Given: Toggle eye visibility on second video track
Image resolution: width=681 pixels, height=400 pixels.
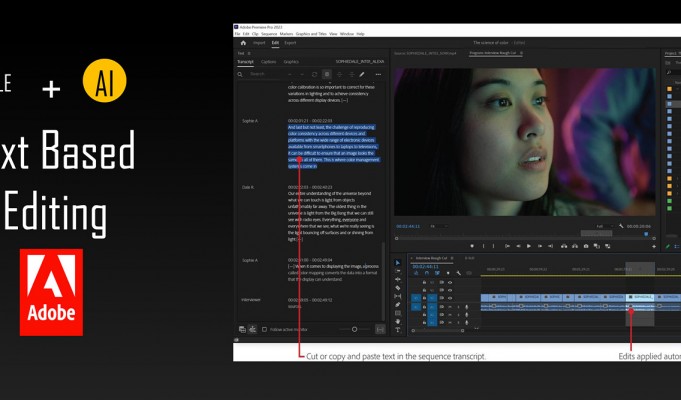Looking at the screenshot, I should (450, 290).
